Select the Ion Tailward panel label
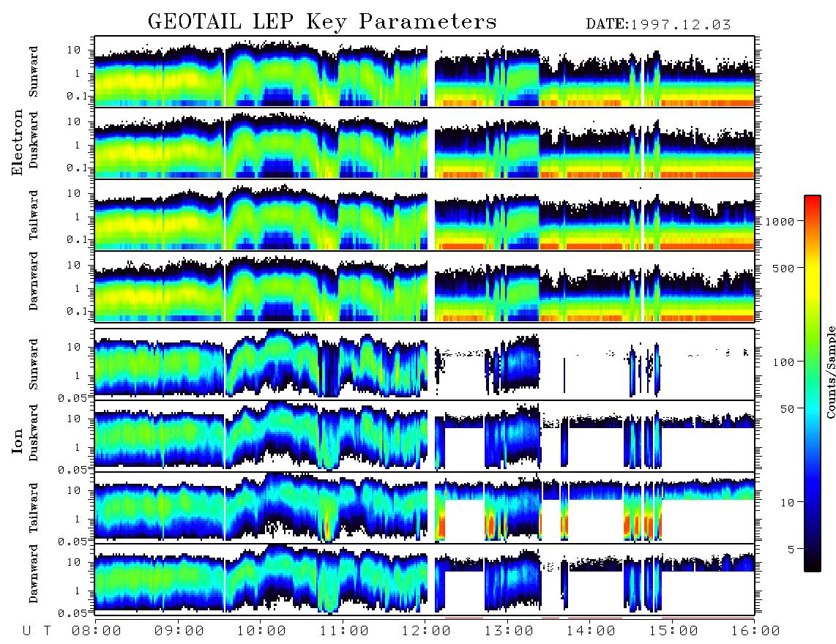 34,508
